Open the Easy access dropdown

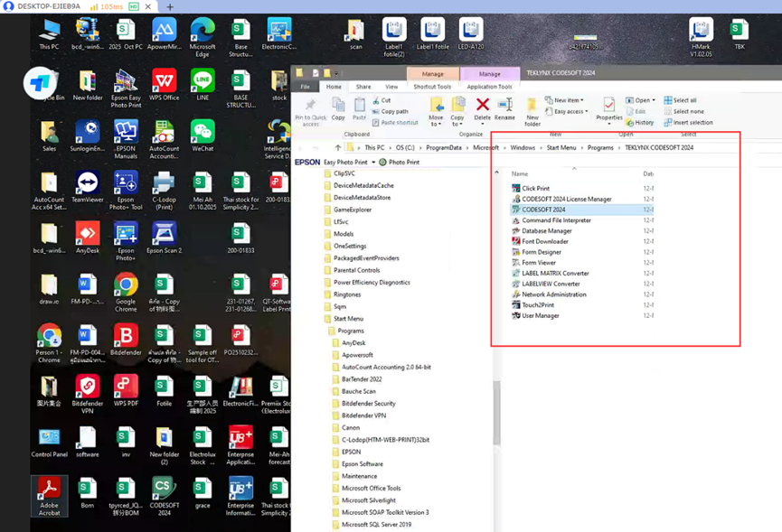tap(570, 111)
